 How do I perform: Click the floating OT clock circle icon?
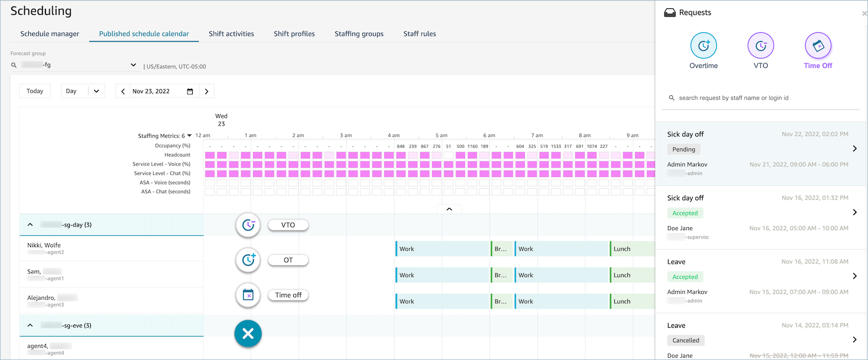pos(248,260)
